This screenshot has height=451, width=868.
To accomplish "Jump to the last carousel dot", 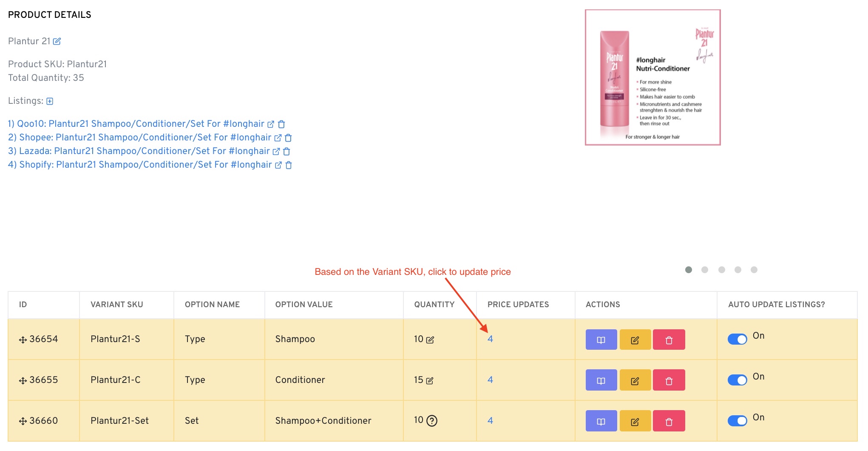I will point(754,270).
